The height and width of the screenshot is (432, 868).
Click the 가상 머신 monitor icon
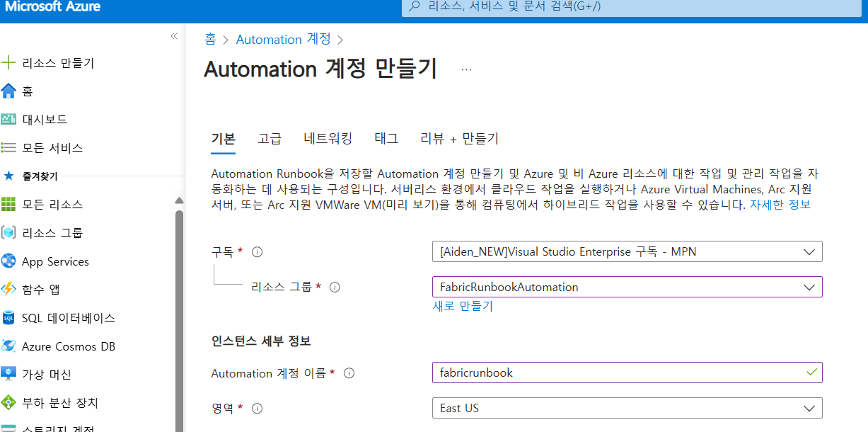click(x=8, y=375)
